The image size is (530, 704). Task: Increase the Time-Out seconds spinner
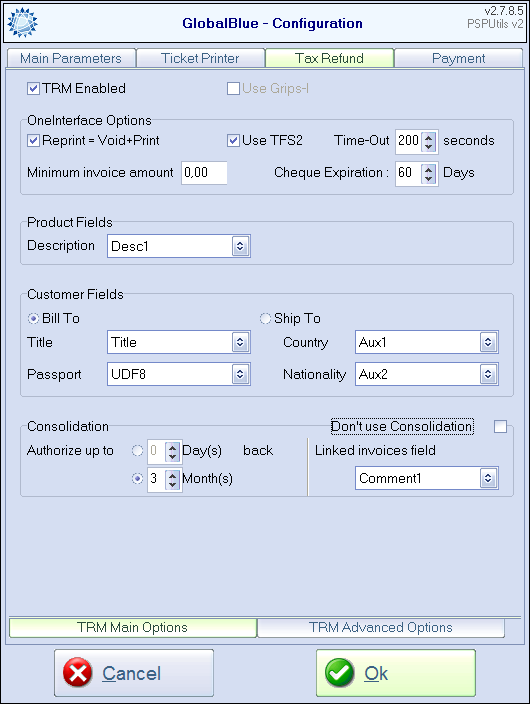tap(429, 137)
